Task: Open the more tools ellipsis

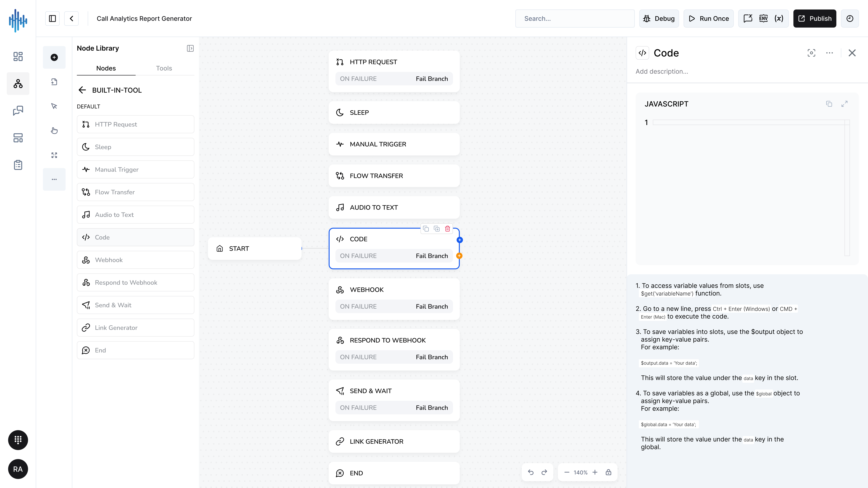Action: pyautogui.click(x=54, y=180)
